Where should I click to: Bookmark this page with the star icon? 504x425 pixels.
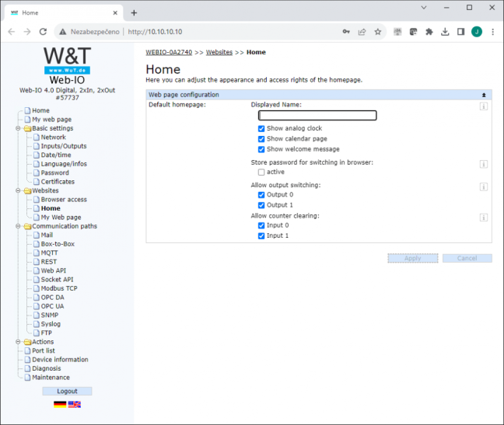click(378, 32)
